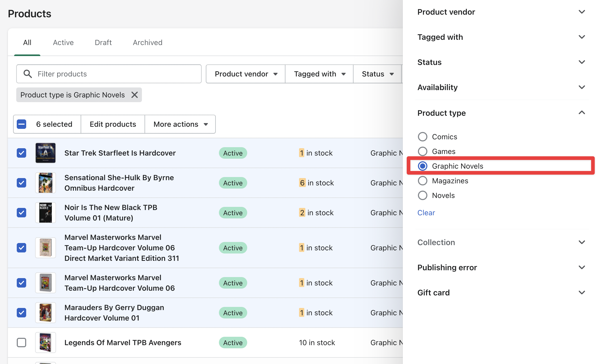Uncheck Sensational She-Hulk Omnibus row

(x=21, y=183)
